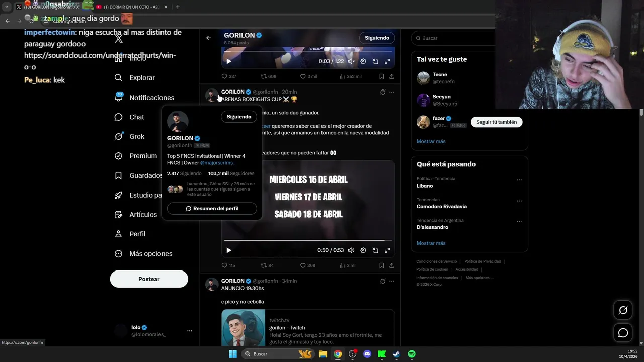The height and width of the screenshot is (362, 644).
Task: Like the post with 3 mil likes
Action: pyautogui.click(x=308, y=76)
